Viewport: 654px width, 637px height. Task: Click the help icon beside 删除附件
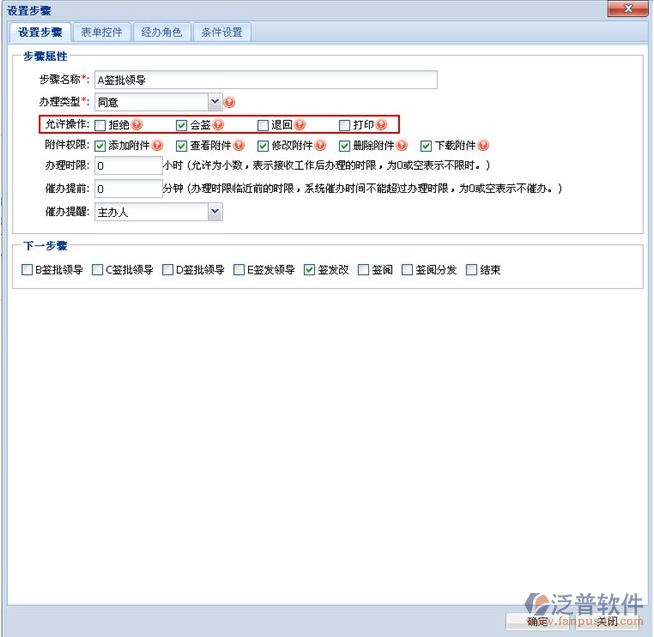[402, 146]
